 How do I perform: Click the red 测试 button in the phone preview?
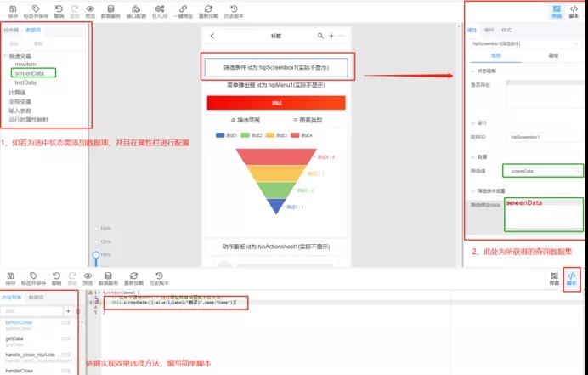coord(276,103)
